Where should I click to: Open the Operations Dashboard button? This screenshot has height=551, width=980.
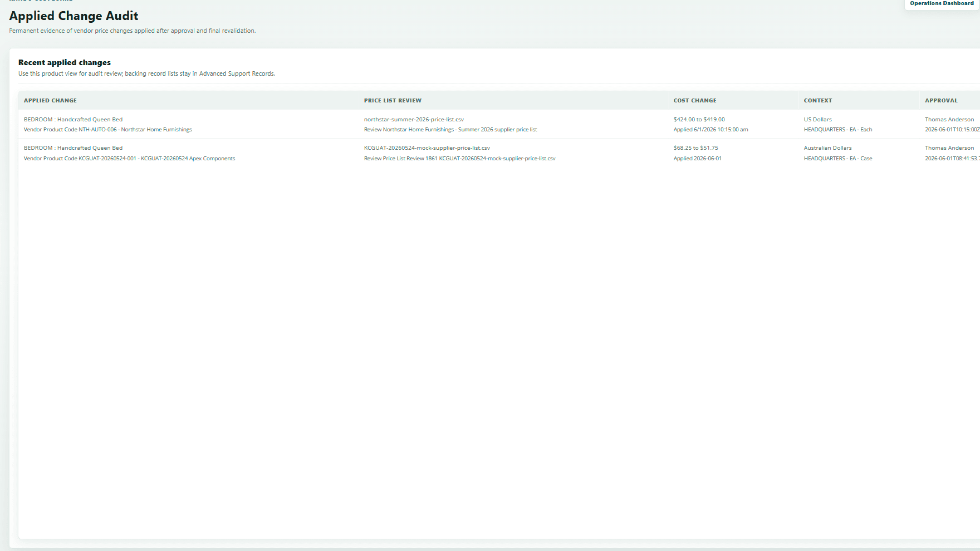tap(942, 4)
